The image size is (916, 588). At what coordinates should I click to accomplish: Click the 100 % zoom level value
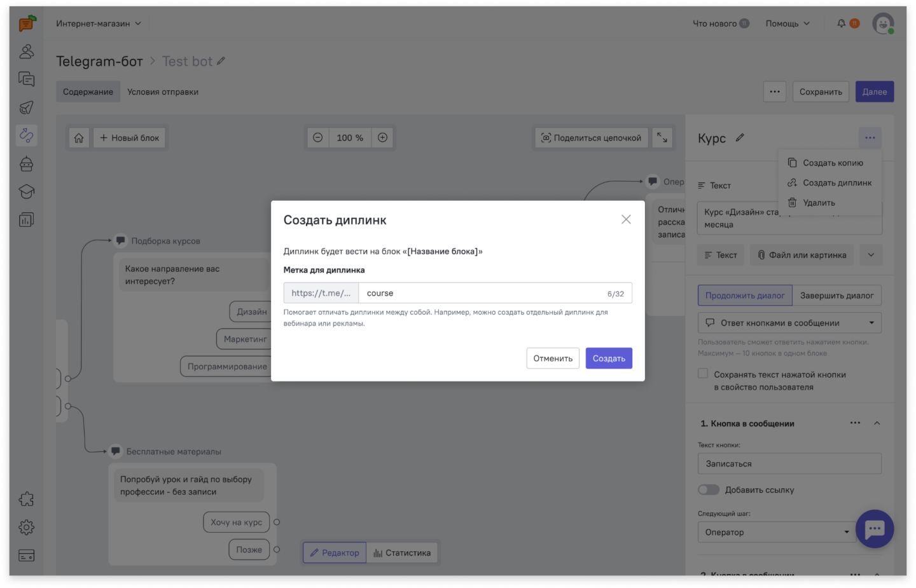(350, 138)
